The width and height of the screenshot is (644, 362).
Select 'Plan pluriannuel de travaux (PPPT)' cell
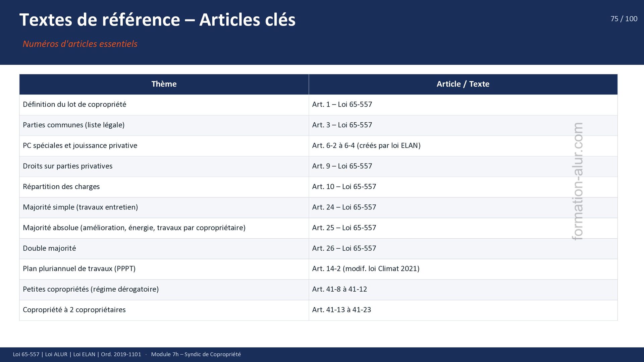79,269
